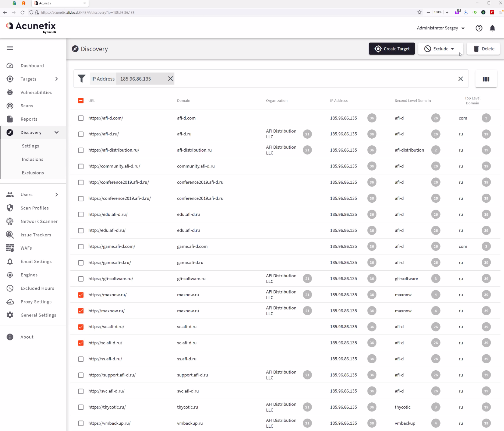Check the https://afi-d.com/ row checkbox
Image resolution: width=504 pixels, height=431 pixels.
tap(81, 118)
